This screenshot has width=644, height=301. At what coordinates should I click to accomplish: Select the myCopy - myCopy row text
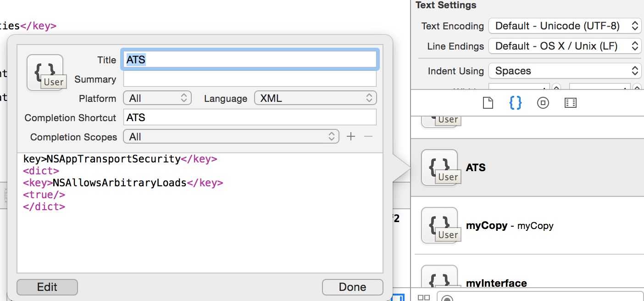[510, 226]
